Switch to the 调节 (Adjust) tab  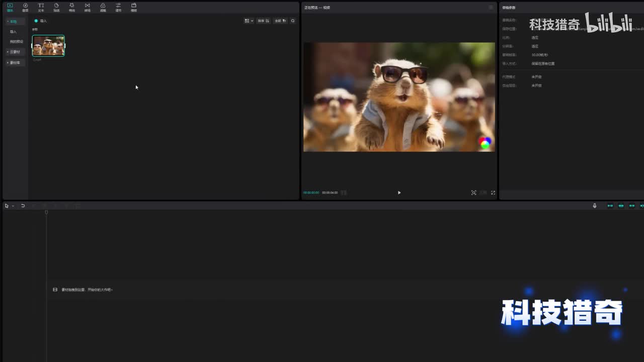(118, 7)
